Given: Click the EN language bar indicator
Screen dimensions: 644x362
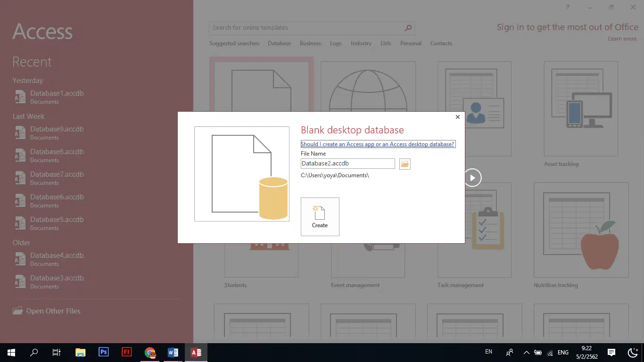Looking at the screenshot, I should click(x=488, y=352).
